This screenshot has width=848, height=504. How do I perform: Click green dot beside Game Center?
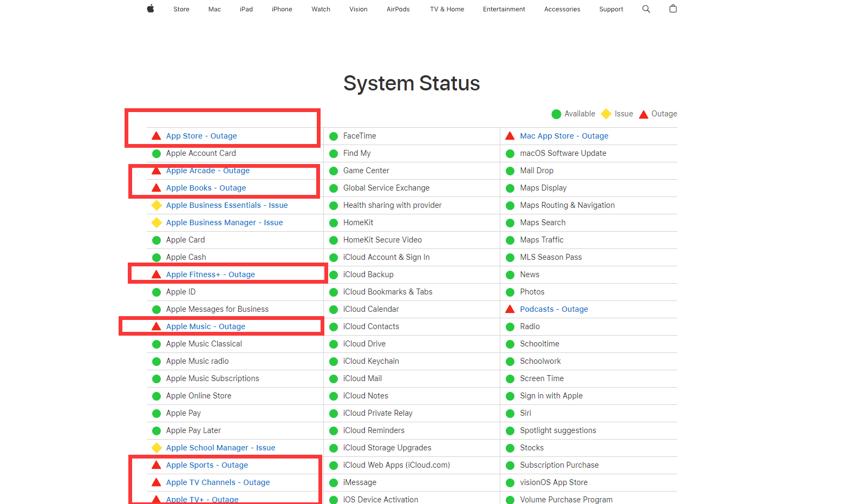334,171
